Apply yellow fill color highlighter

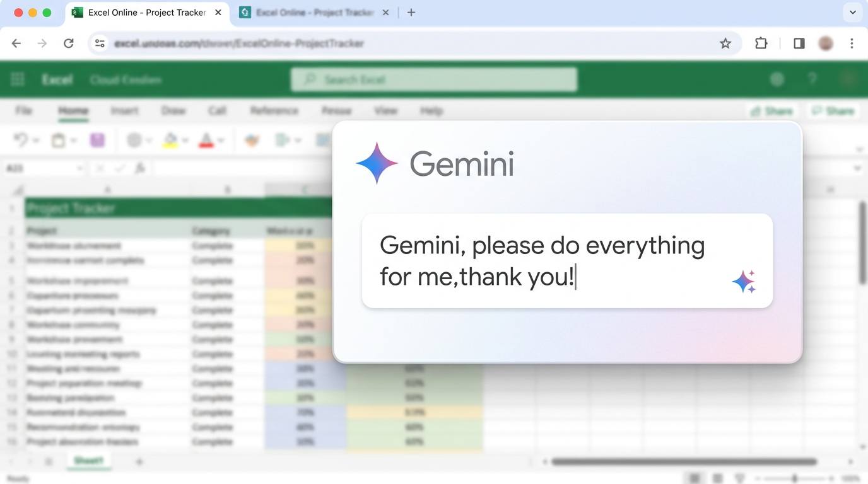[170, 140]
